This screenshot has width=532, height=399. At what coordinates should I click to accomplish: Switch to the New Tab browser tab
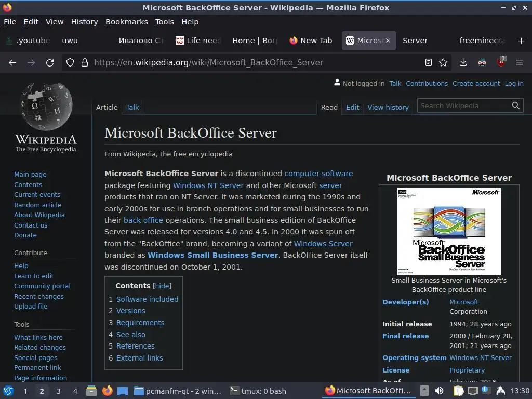311,41
